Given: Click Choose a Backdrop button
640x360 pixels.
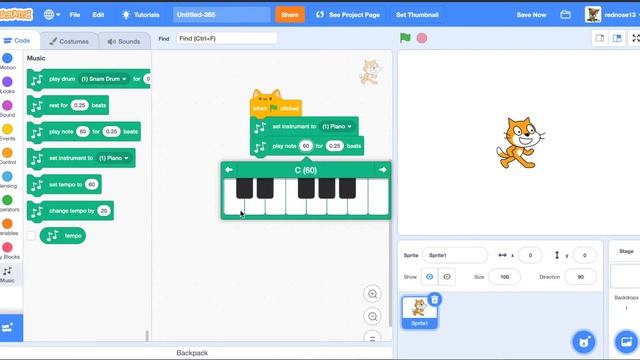Looking at the screenshot, I should pyautogui.click(x=626, y=342).
